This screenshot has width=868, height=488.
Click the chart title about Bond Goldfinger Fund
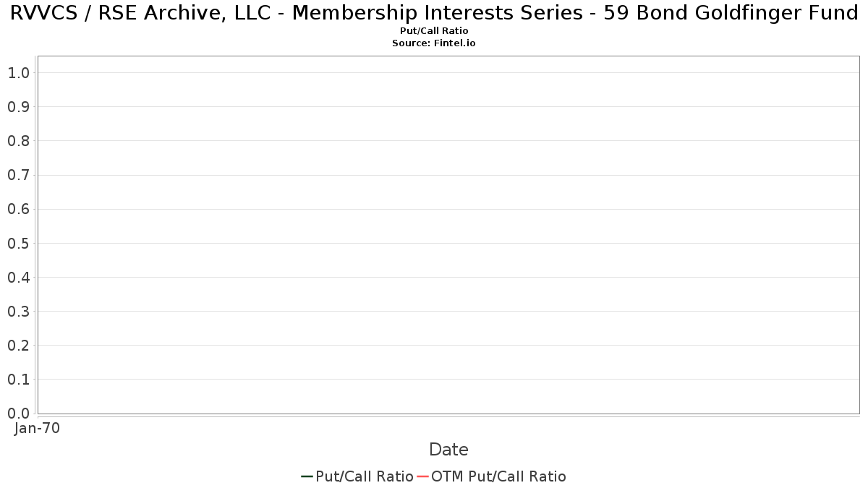coord(434,14)
